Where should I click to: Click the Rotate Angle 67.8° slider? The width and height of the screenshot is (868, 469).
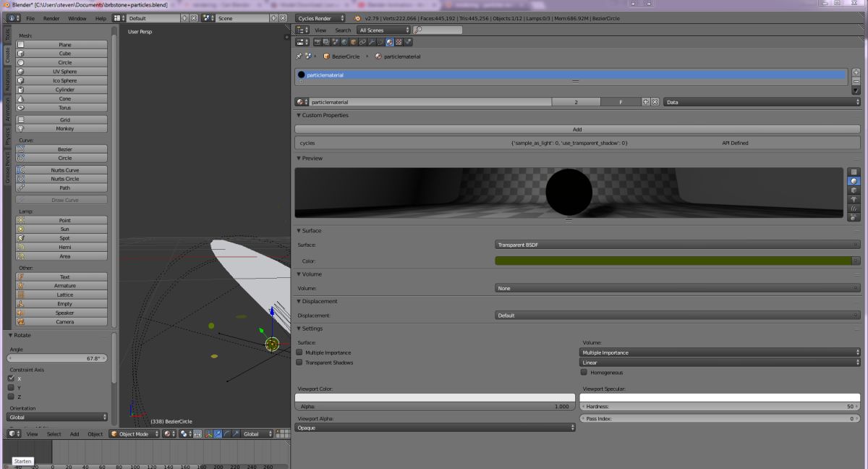(57, 358)
